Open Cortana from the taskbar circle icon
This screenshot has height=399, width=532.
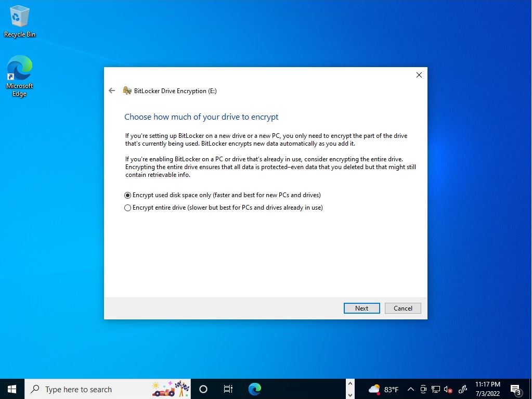click(x=203, y=389)
